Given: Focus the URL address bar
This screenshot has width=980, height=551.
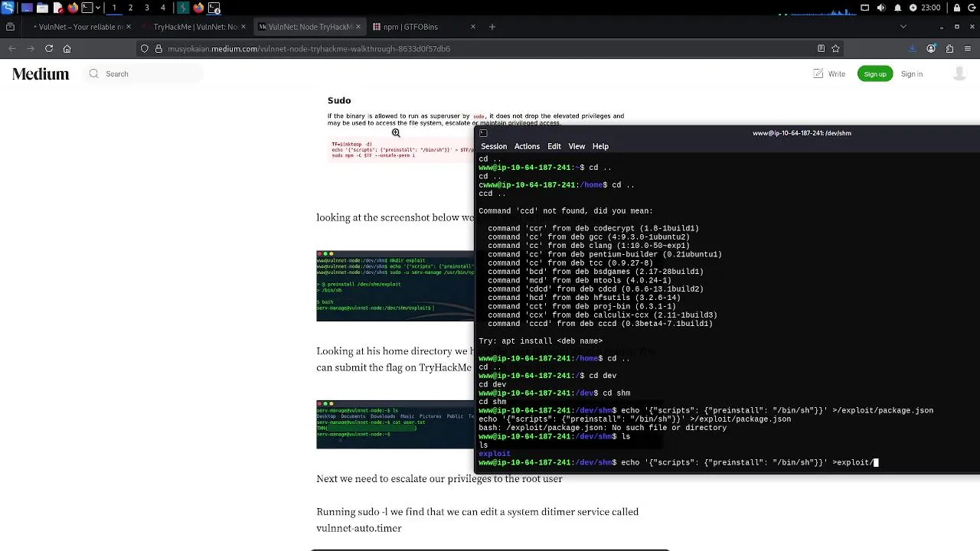Looking at the screenshot, I should [490, 48].
